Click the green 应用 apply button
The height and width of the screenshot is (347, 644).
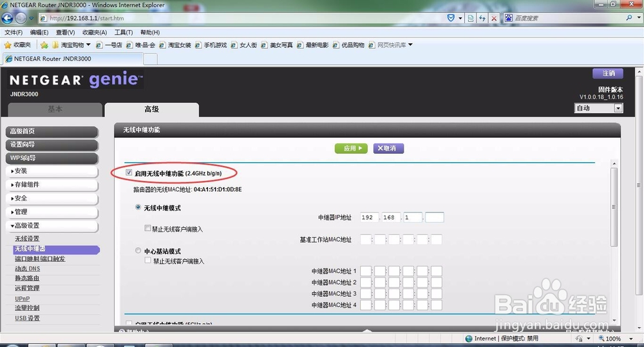point(351,148)
